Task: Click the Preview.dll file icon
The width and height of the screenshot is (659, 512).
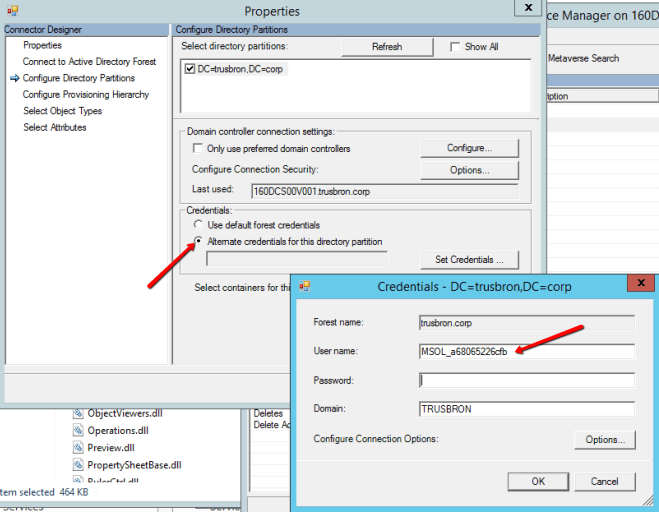Action: coord(78,448)
